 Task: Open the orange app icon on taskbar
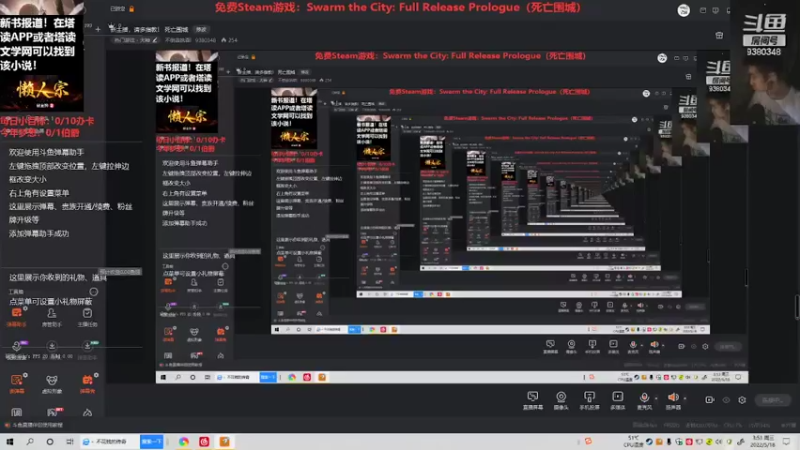point(224,442)
